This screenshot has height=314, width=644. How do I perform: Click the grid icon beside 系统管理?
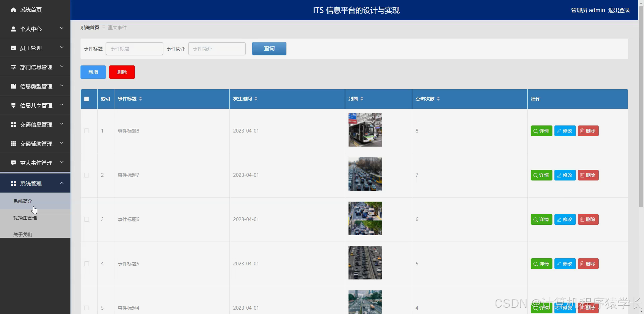(x=13, y=184)
